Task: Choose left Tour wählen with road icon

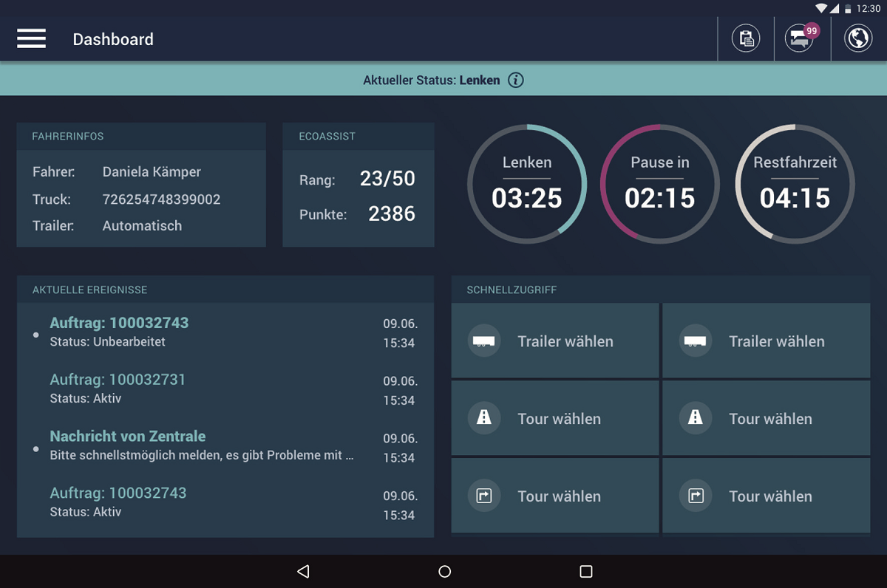Action: [x=554, y=418]
